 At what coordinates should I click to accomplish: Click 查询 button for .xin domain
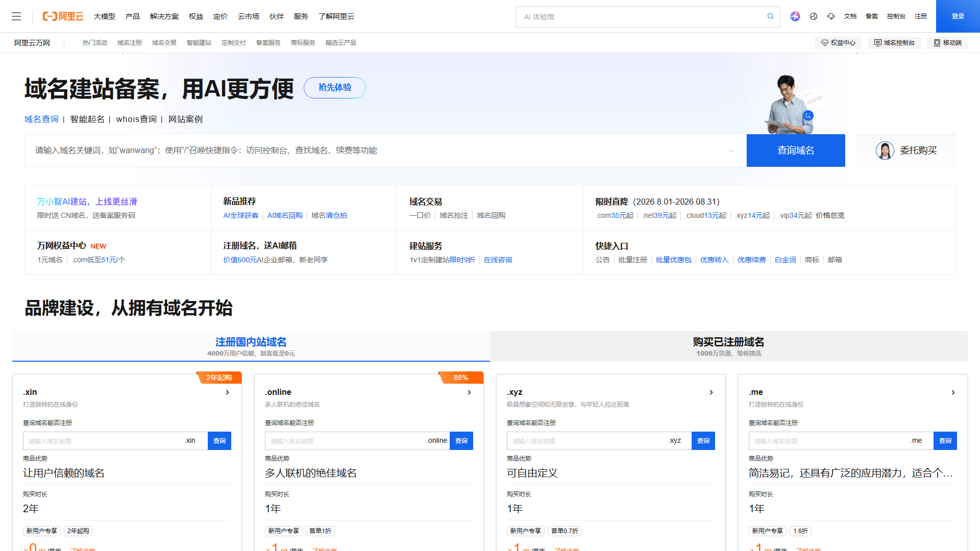(x=219, y=441)
